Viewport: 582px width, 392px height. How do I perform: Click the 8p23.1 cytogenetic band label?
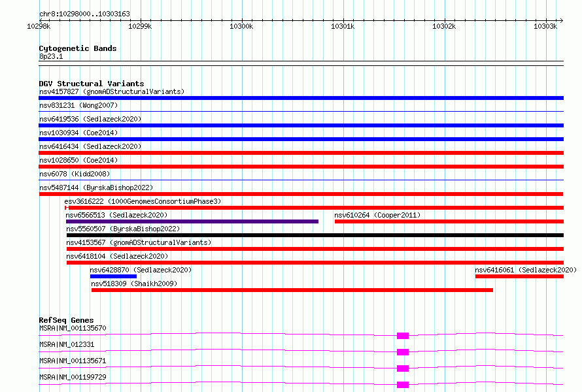[51, 56]
